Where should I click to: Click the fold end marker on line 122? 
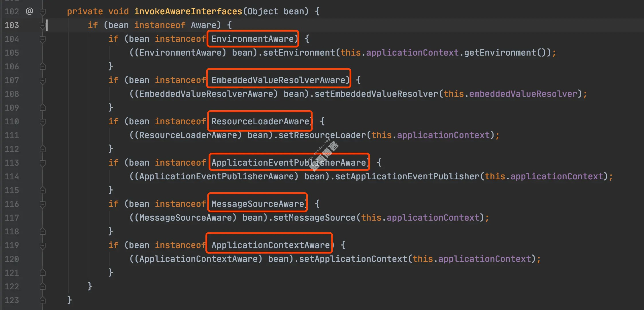click(x=43, y=286)
